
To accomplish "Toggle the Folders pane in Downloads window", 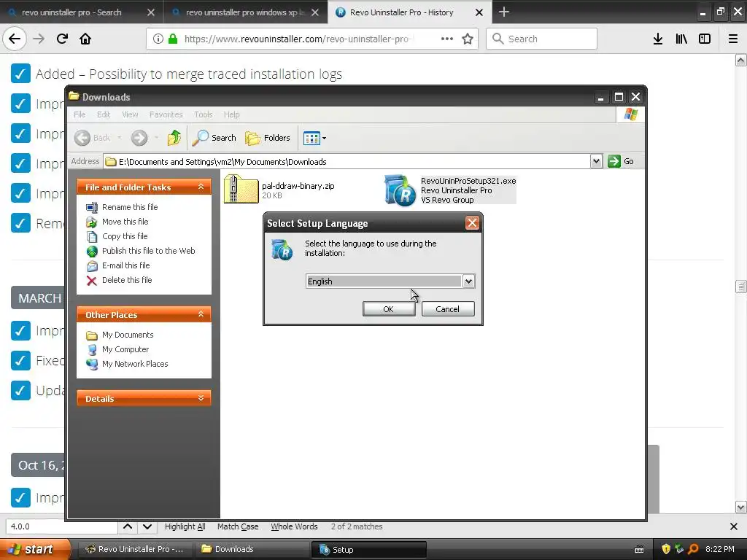I will 267,138.
